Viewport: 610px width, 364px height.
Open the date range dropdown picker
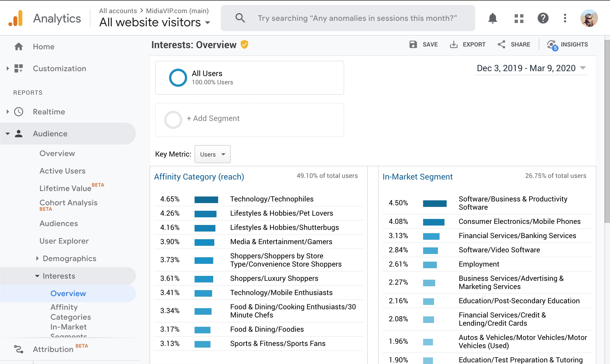pyautogui.click(x=531, y=68)
